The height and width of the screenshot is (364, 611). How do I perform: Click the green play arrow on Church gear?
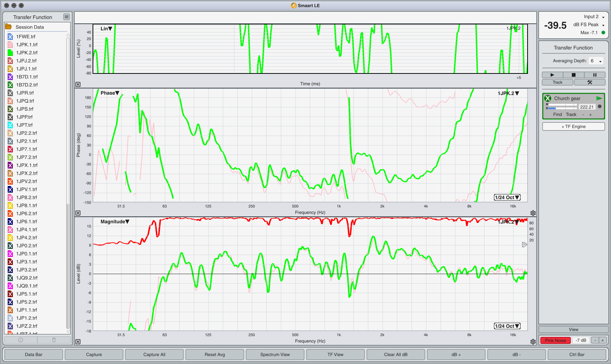click(599, 98)
